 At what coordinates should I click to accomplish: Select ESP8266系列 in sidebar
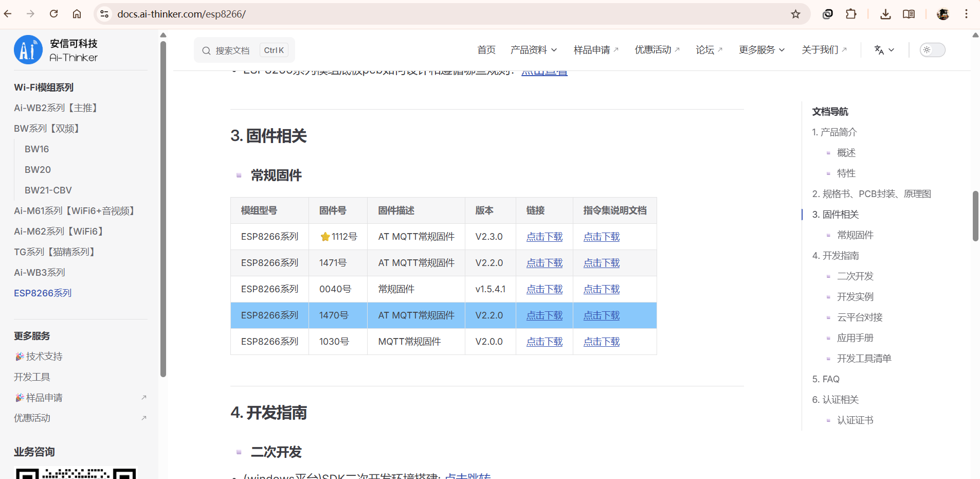(x=43, y=293)
